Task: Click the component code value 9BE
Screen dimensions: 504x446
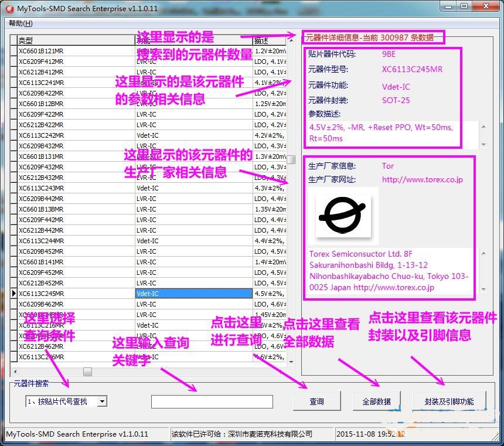Action: (x=389, y=54)
